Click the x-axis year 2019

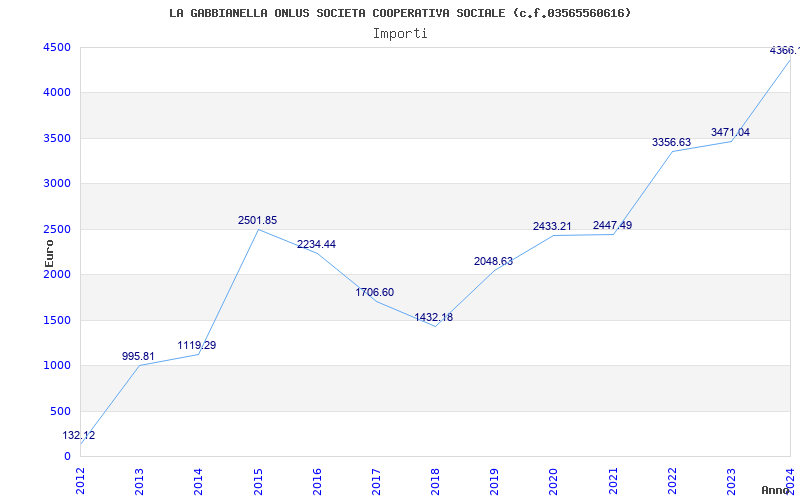point(494,481)
